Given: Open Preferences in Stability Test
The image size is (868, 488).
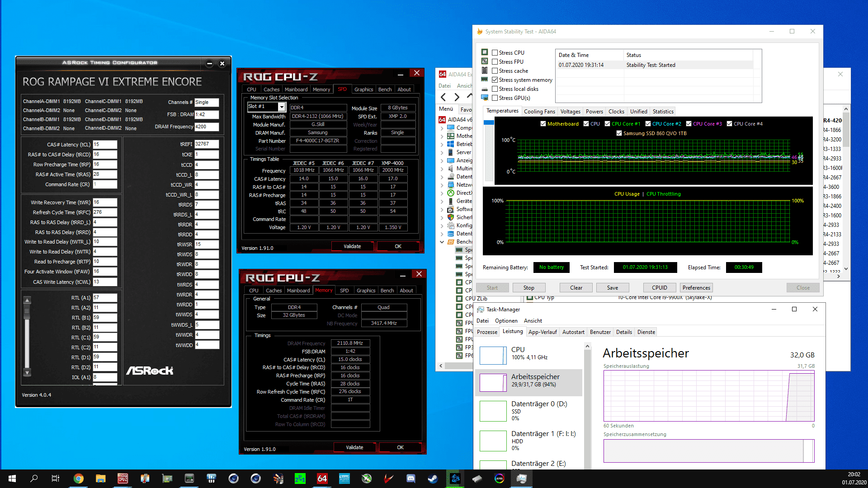Looking at the screenshot, I should click(x=696, y=288).
